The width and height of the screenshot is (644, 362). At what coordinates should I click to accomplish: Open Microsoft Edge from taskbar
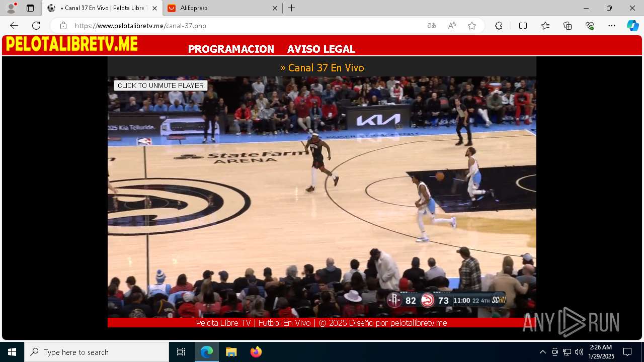pos(207,352)
